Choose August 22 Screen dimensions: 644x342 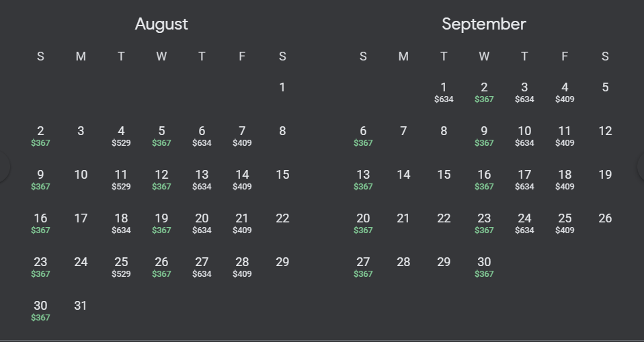click(x=282, y=218)
